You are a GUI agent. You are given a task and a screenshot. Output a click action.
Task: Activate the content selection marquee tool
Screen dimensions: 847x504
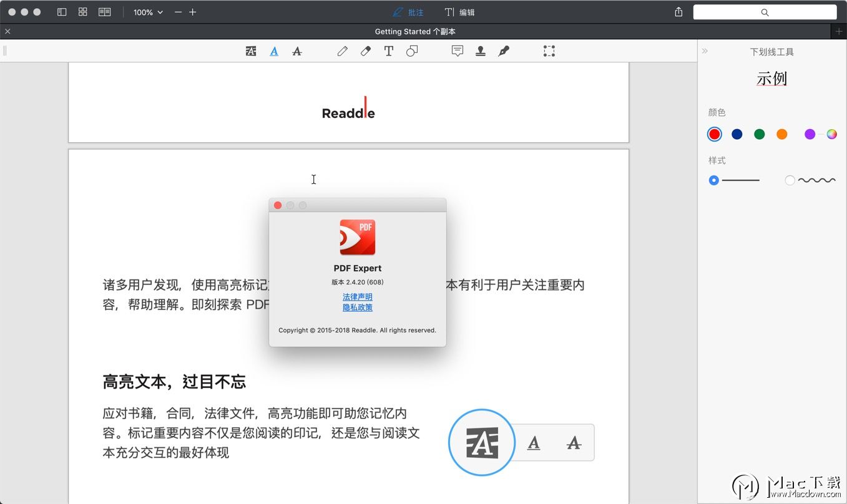coord(549,51)
